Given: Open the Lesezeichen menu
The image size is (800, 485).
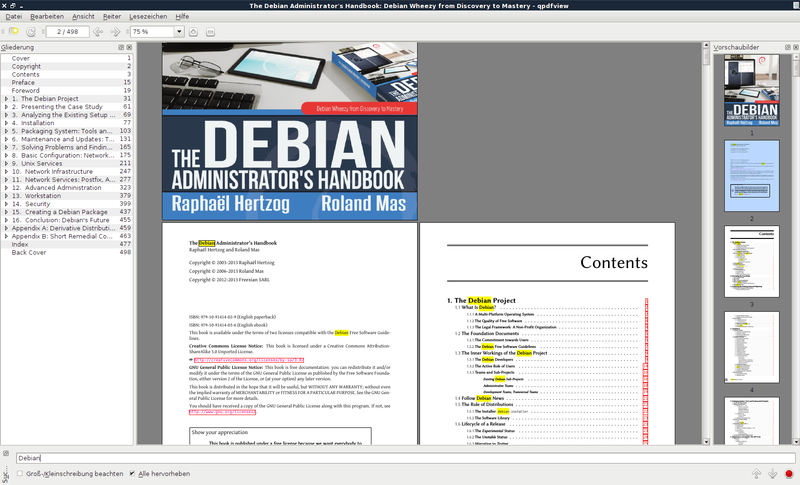Looking at the screenshot, I should 148,16.
